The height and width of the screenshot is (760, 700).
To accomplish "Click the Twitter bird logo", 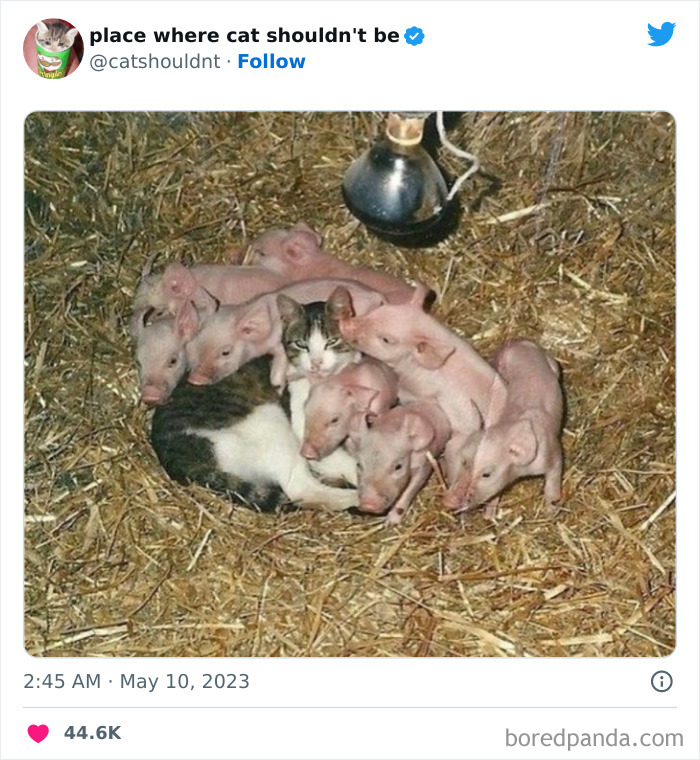I will click(661, 34).
